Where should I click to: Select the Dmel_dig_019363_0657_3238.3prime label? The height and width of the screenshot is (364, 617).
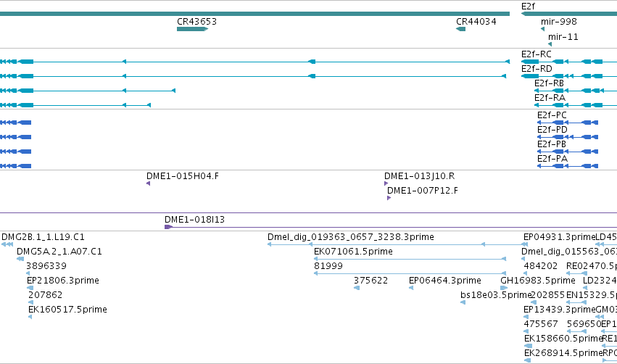(x=351, y=237)
